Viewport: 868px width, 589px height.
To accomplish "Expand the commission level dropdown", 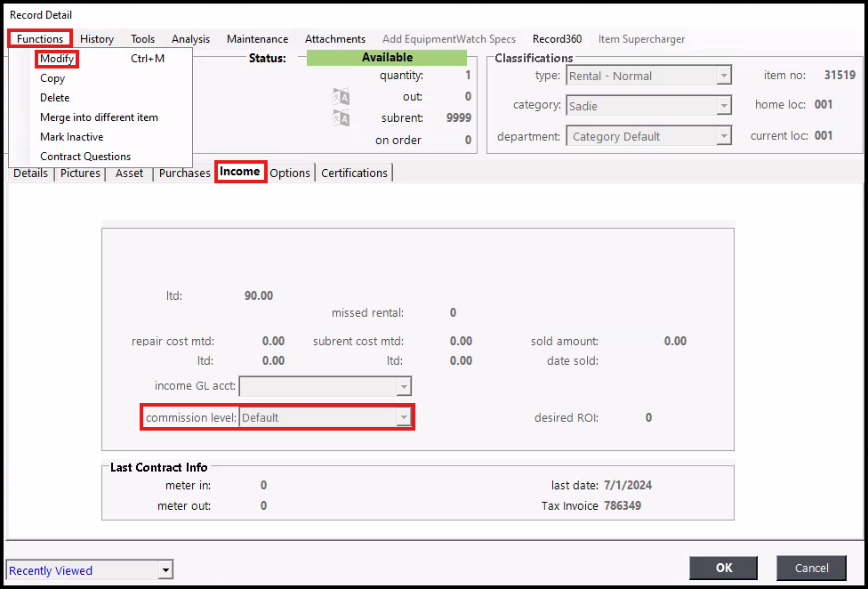I will (x=404, y=417).
